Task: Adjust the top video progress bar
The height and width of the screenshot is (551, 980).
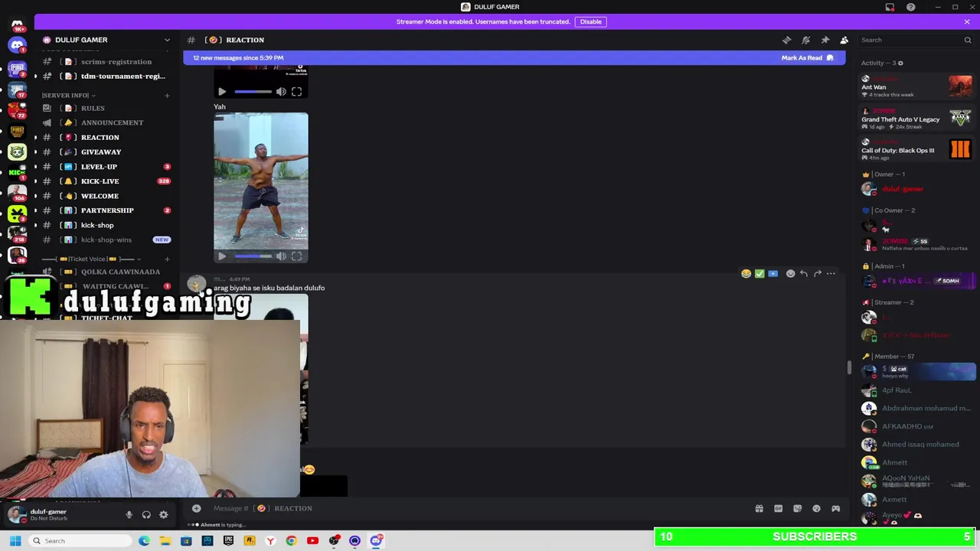Action: click(x=253, y=92)
